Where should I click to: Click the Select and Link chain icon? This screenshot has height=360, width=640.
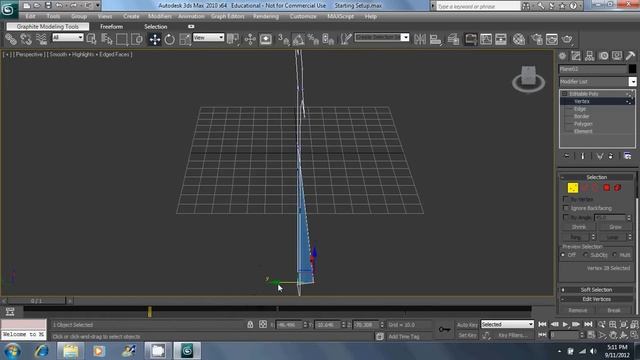(x=11, y=39)
